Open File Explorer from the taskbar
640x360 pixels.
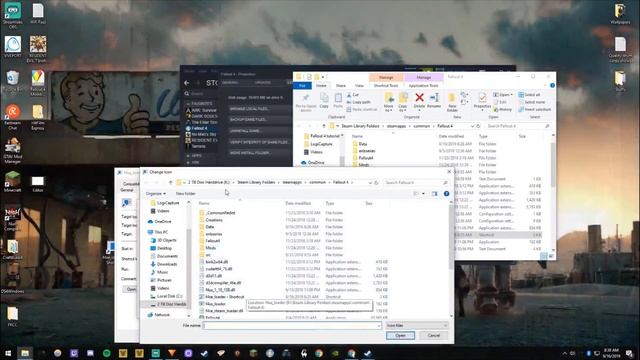[x=25, y=353]
